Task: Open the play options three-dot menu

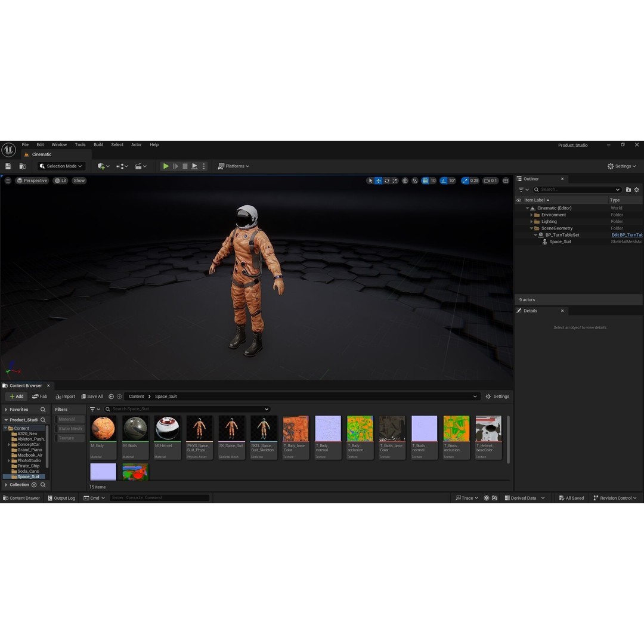Action: click(x=204, y=166)
